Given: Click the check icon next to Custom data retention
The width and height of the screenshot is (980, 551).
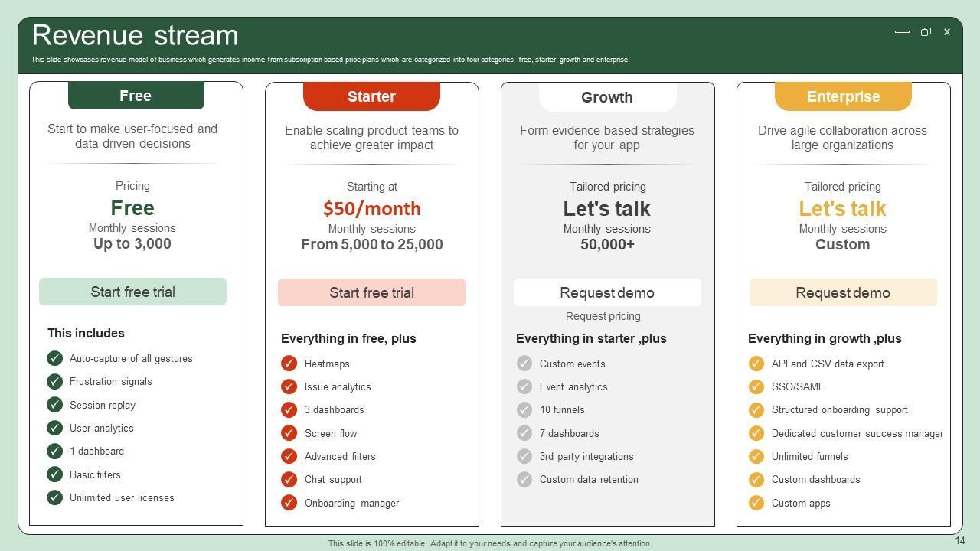Looking at the screenshot, I should [524, 479].
